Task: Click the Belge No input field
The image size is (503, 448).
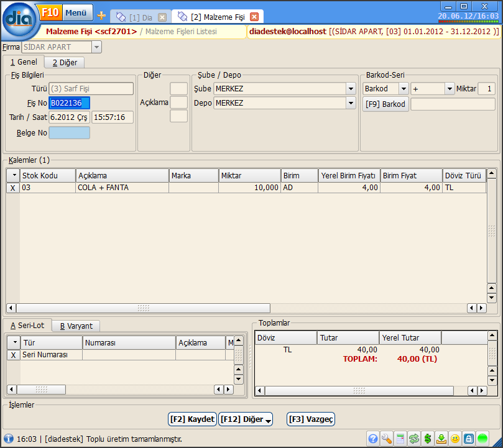Action: tap(69, 133)
